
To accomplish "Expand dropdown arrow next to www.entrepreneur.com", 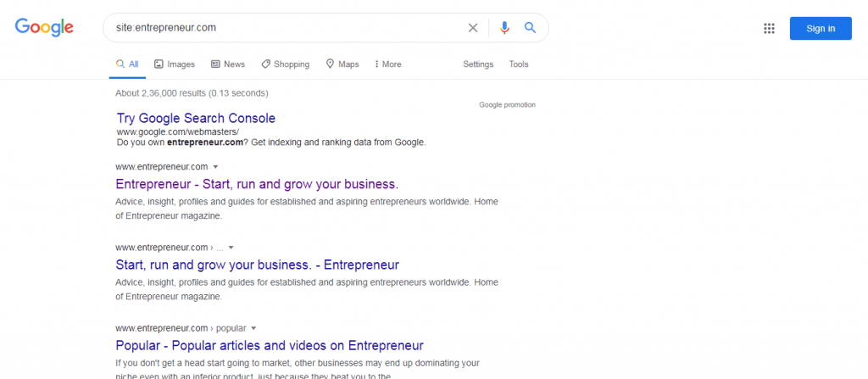I will click(x=215, y=167).
